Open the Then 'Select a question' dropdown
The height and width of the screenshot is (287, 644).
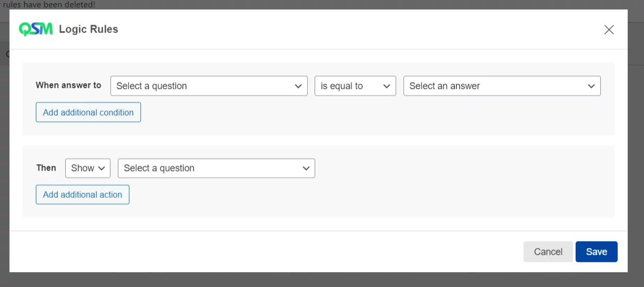[x=216, y=168]
